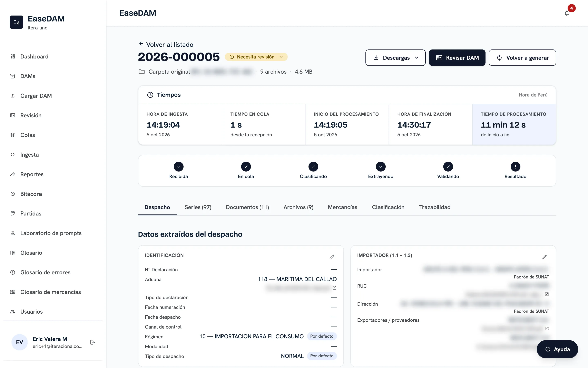
Task: Open external link icon below Aduana value
Action: [x=334, y=288]
